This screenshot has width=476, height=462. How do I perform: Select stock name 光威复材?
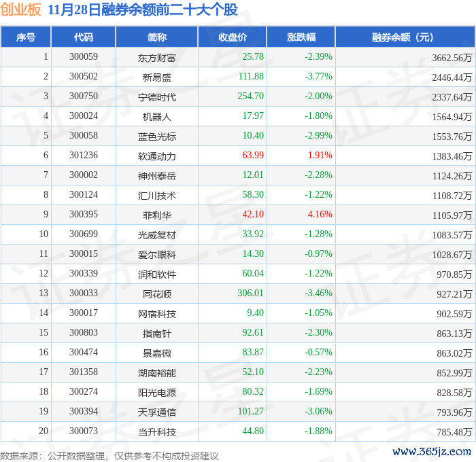(157, 235)
